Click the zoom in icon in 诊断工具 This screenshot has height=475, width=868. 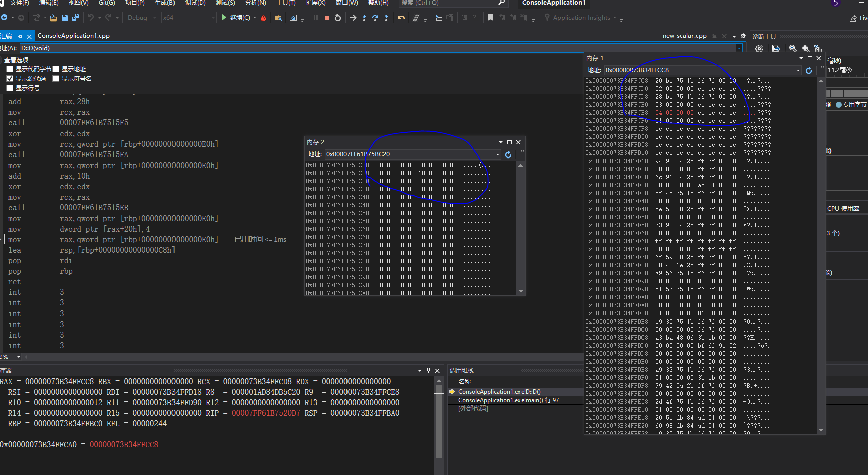[x=793, y=48]
